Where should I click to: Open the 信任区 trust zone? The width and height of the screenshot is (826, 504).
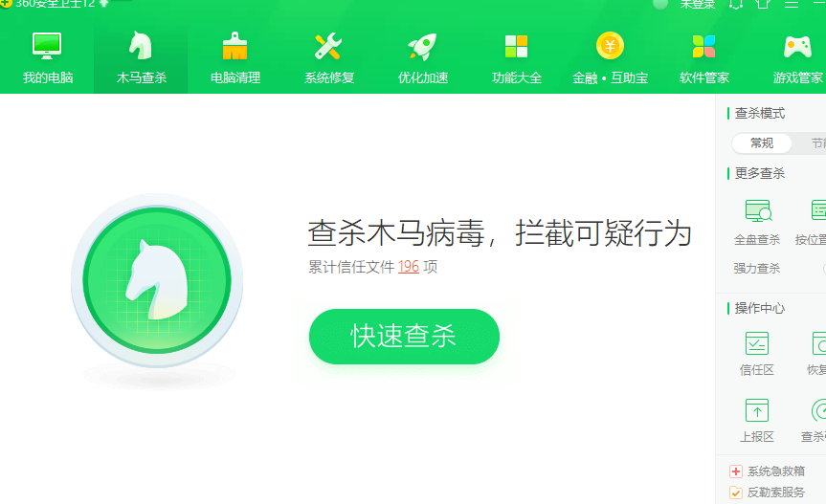coord(757,354)
